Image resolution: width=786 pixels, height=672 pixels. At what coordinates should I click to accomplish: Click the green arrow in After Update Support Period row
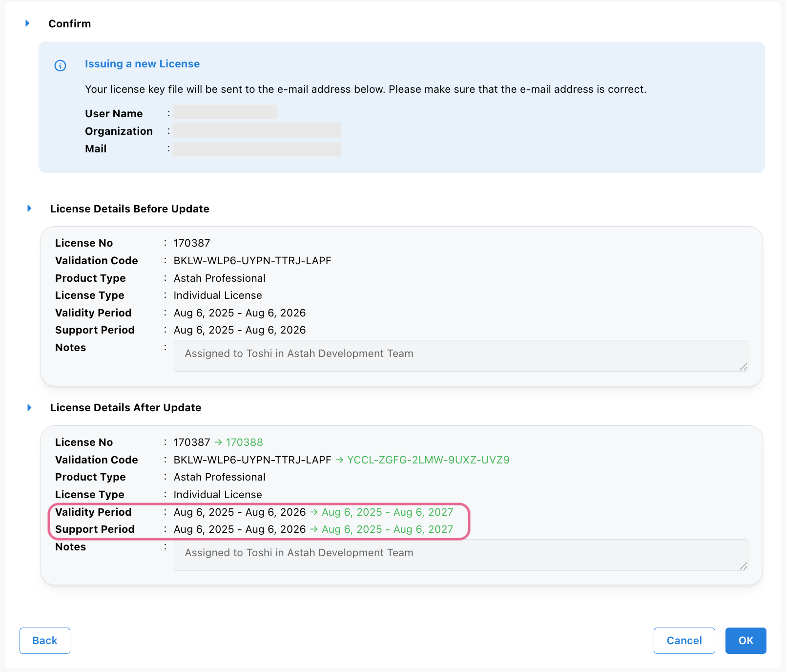pyautogui.click(x=314, y=529)
